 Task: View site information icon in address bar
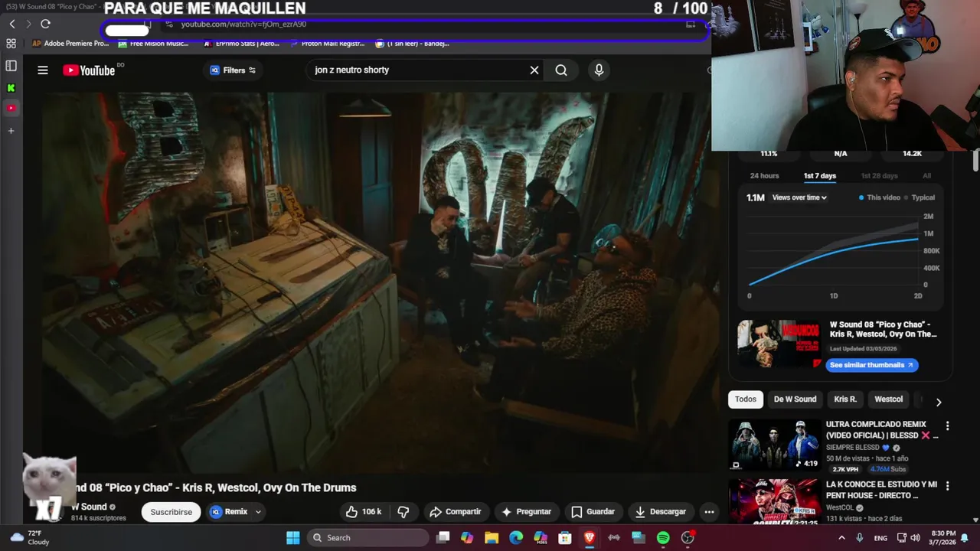(x=169, y=24)
